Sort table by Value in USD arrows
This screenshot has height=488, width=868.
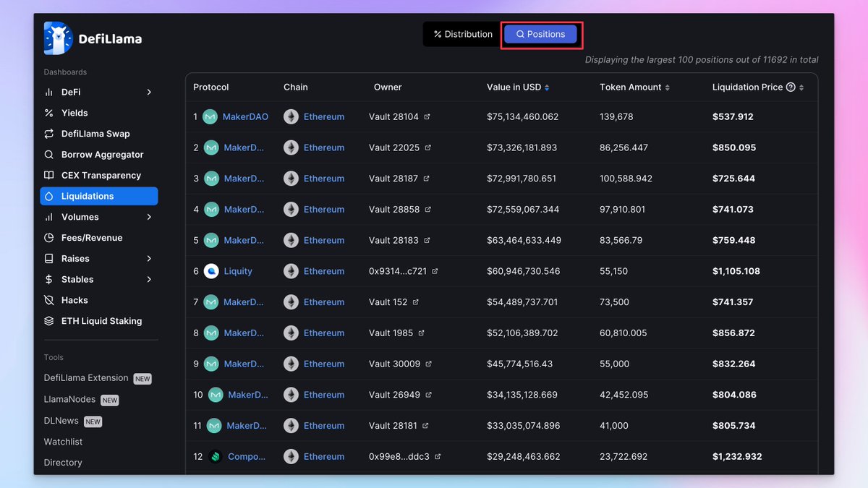[x=547, y=87]
